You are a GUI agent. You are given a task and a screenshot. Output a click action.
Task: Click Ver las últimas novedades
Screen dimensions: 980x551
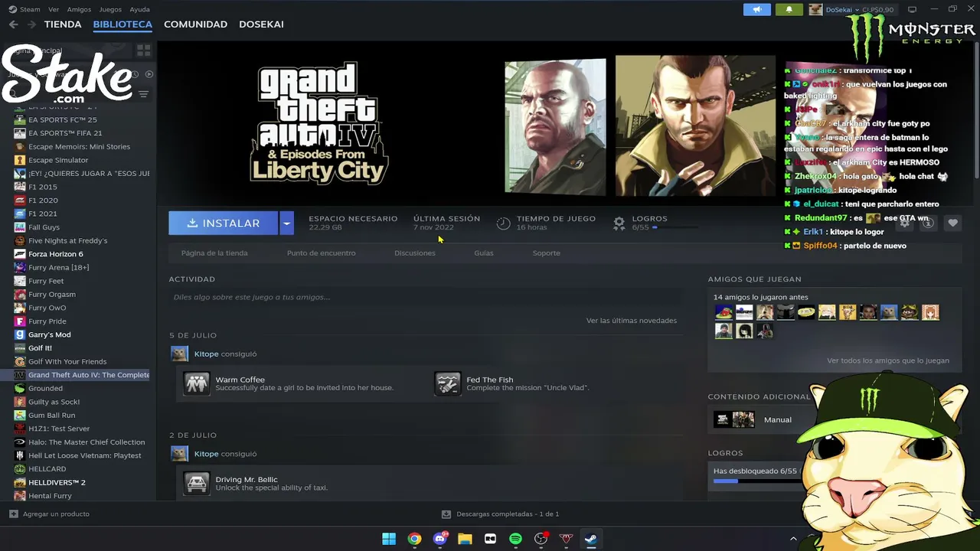tap(632, 321)
